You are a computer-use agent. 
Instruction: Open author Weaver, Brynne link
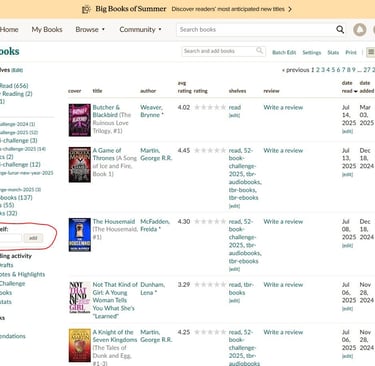click(151, 111)
